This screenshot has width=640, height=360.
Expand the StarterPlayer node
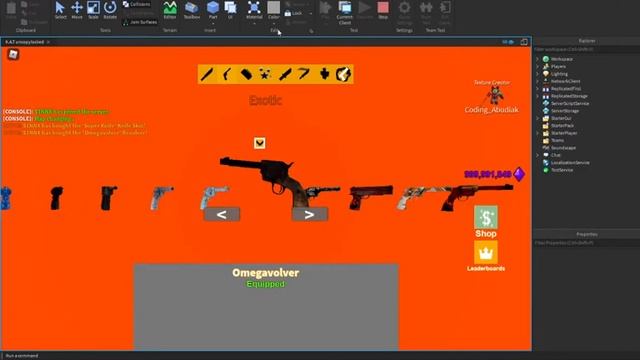pos(537,133)
